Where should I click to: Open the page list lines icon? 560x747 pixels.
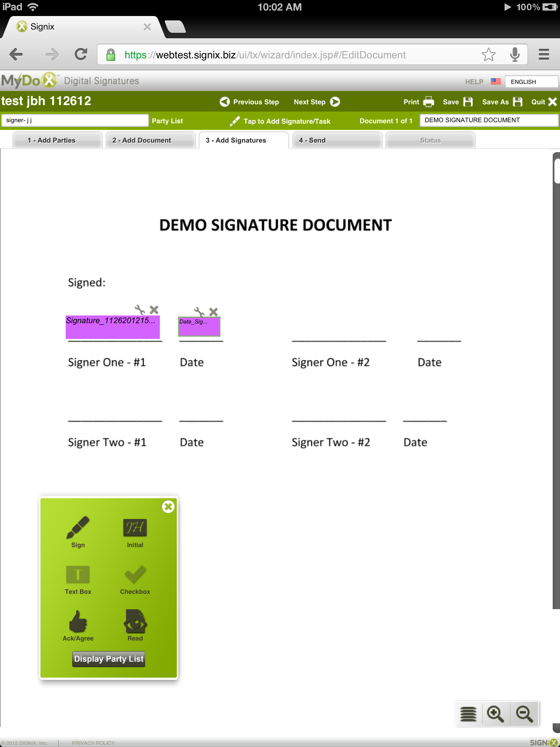click(468, 714)
